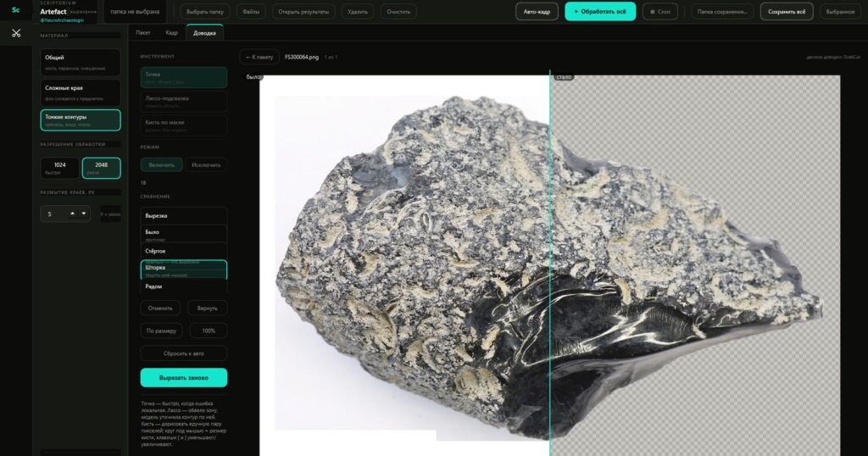Screen dimensions: 868x456
Task: Click the Отменить button
Action: (160, 309)
